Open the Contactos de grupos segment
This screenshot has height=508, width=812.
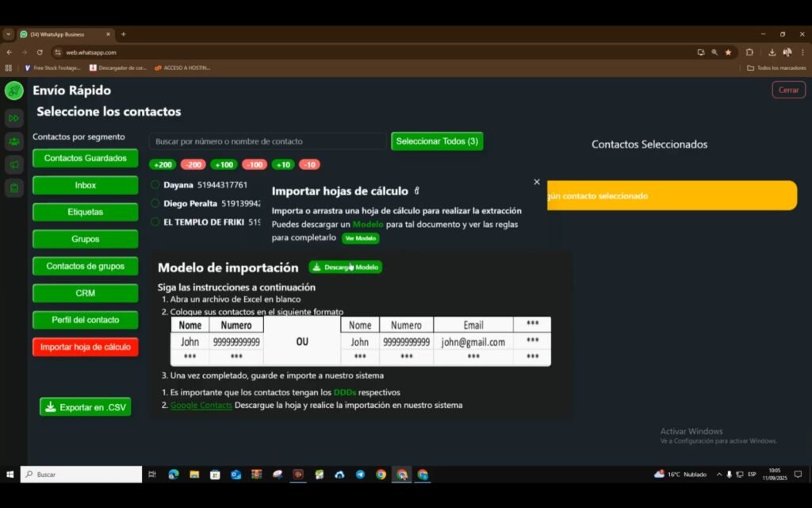[85, 266]
